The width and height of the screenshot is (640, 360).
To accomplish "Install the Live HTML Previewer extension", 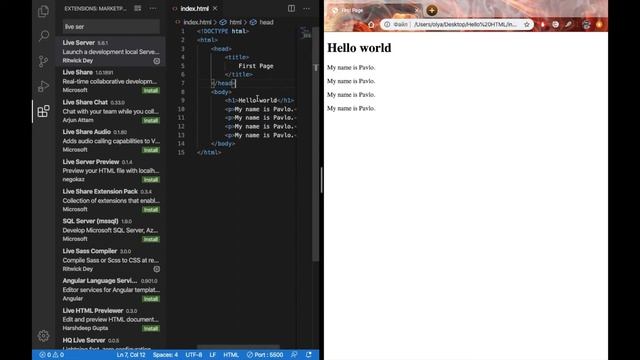I will pos(151,329).
